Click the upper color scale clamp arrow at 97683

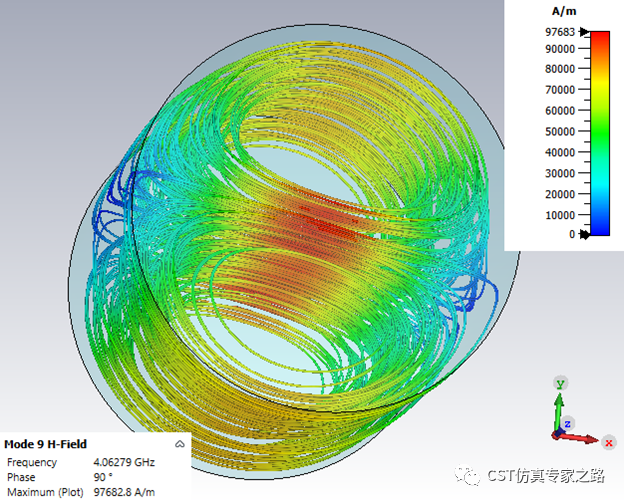pyautogui.click(x=584, y=31)
